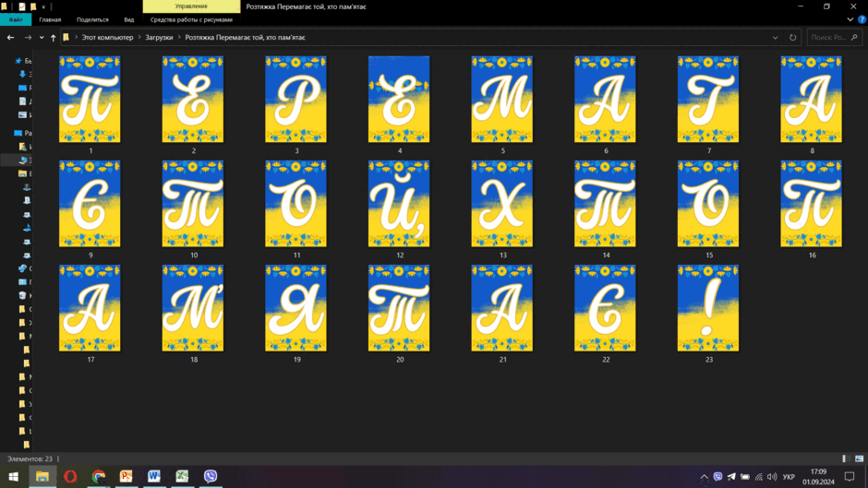This screenshot has height=488, width=868.
Task: Click current folder breadcrumb Розтяжка Перемагає
Action: click(245, 38)
